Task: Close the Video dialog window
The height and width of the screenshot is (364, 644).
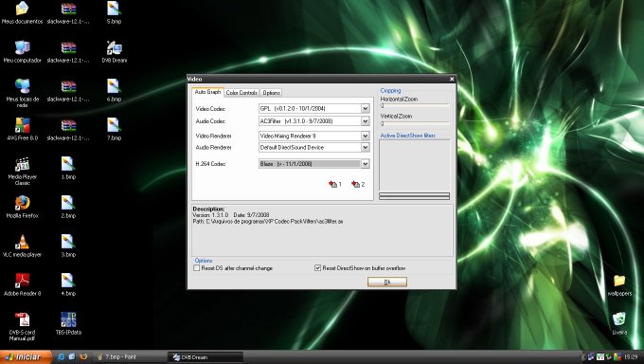Action: pyautogui.click(x=452, y=79)
